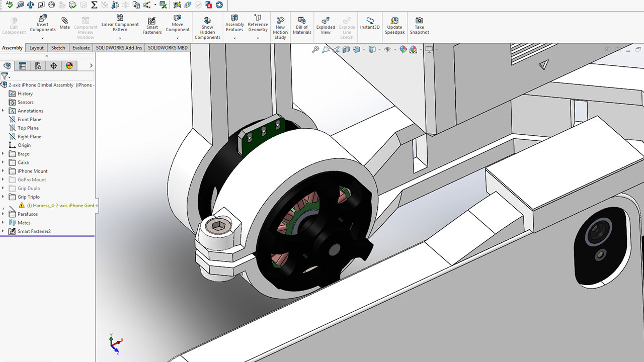
Task: Toggle Instant3D mode
Action: (x=370, y=23)
